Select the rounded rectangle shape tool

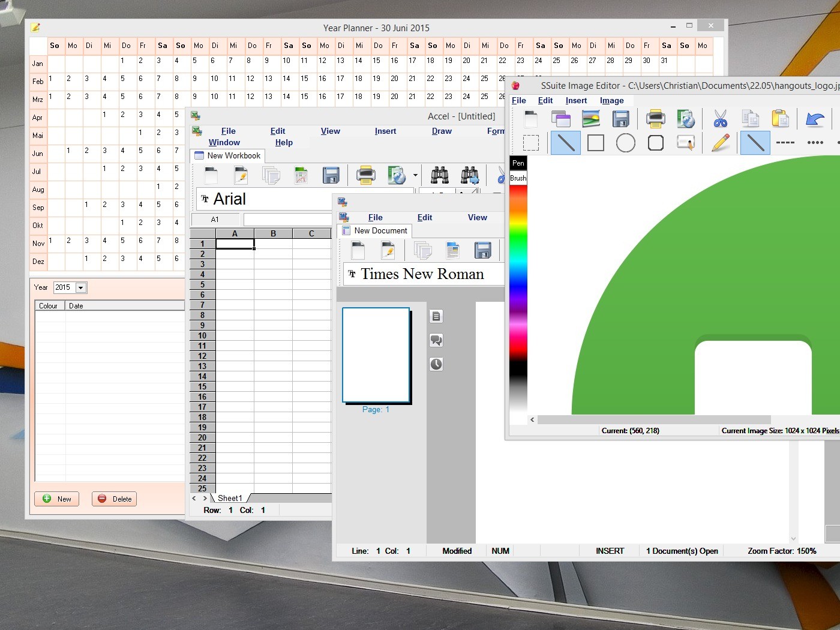coord(655,143)
